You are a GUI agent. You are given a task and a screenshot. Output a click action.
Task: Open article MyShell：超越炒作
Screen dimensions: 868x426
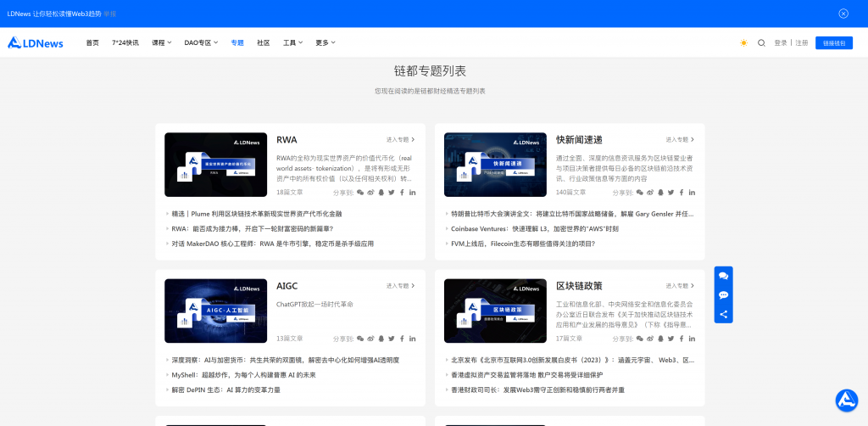pyautogui.click(x=243, y=375)
